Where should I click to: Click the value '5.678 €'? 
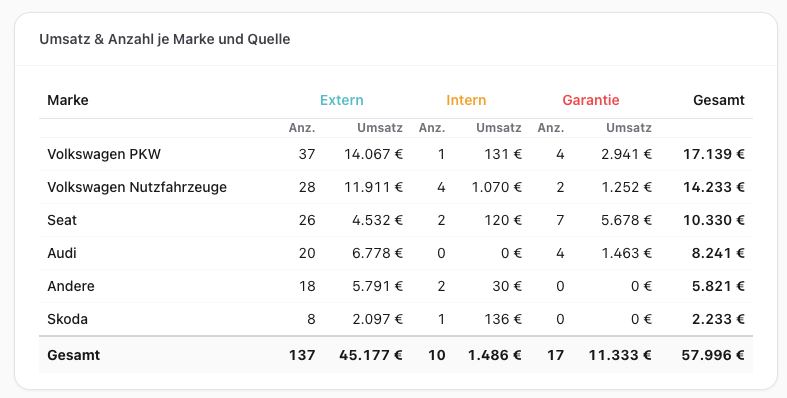pyautogui.click(x=626, y=220)
